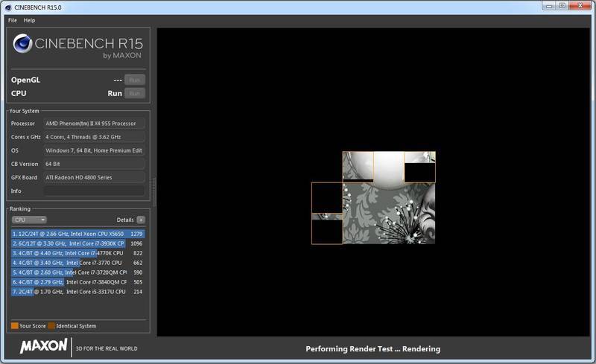Run the OpenGL benchmark test
This screenshot has width=596, height=364.
coord(135,80)
